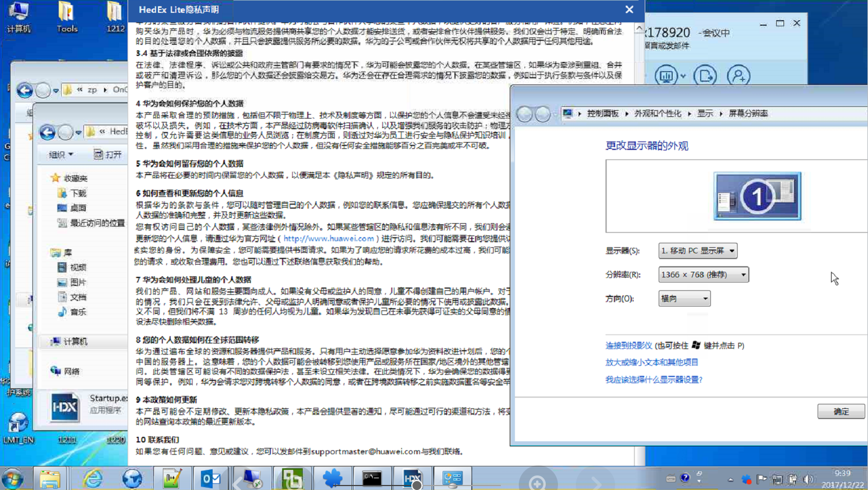Select 收藏夹 in Explorer navigation pane
The width and height of the screenshot is (868, 490).
(69, 178)
